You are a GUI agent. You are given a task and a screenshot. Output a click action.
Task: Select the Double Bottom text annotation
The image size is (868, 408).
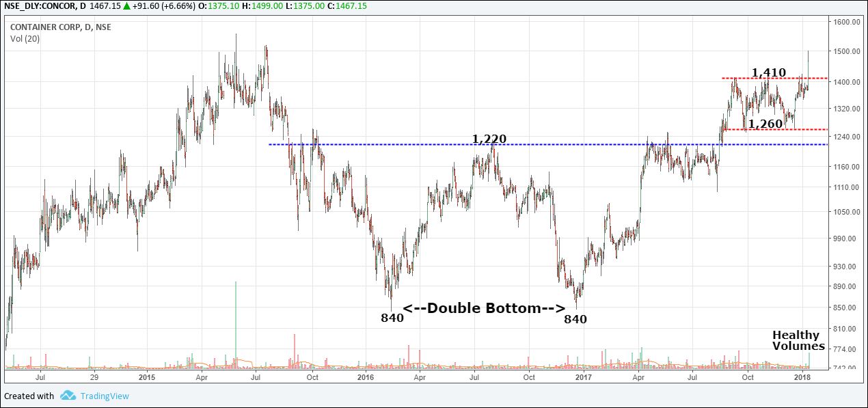pos(483,308)
